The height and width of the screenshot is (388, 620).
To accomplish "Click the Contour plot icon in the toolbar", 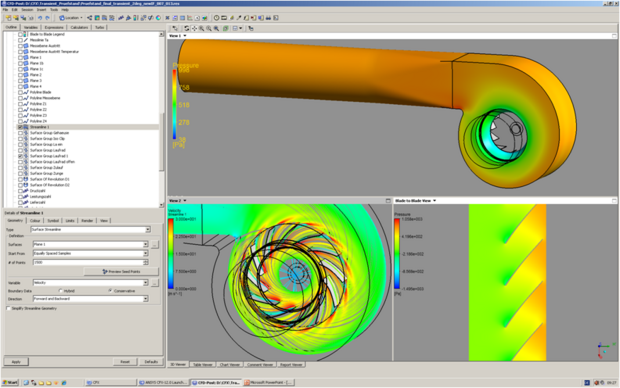I will (x=97, y=18).
